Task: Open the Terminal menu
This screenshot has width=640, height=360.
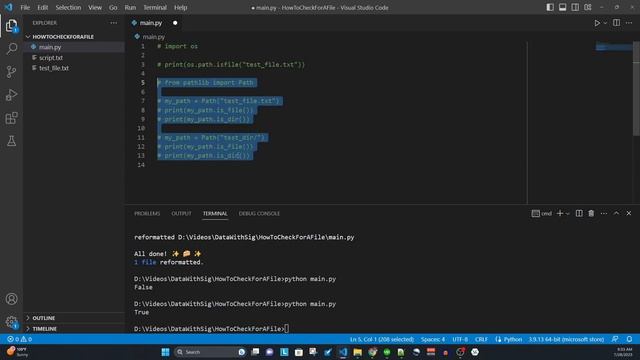Action: click(x=155, y=7)
